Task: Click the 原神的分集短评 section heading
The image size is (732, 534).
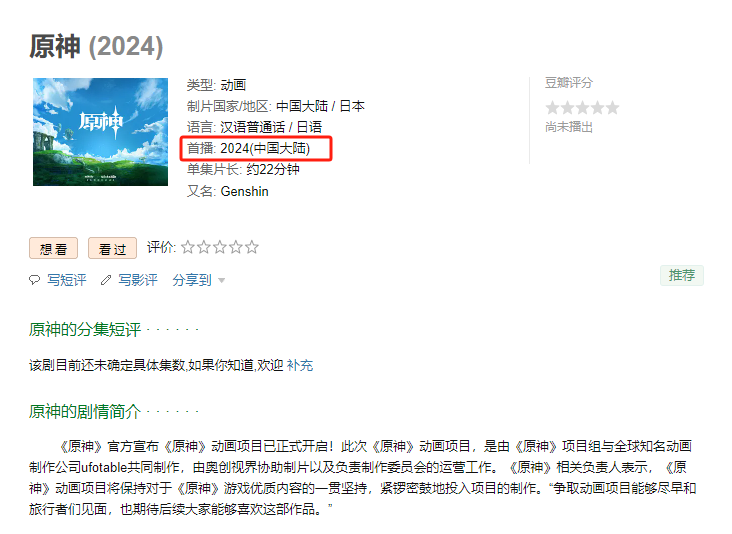Action: click(x=84, y=330)
